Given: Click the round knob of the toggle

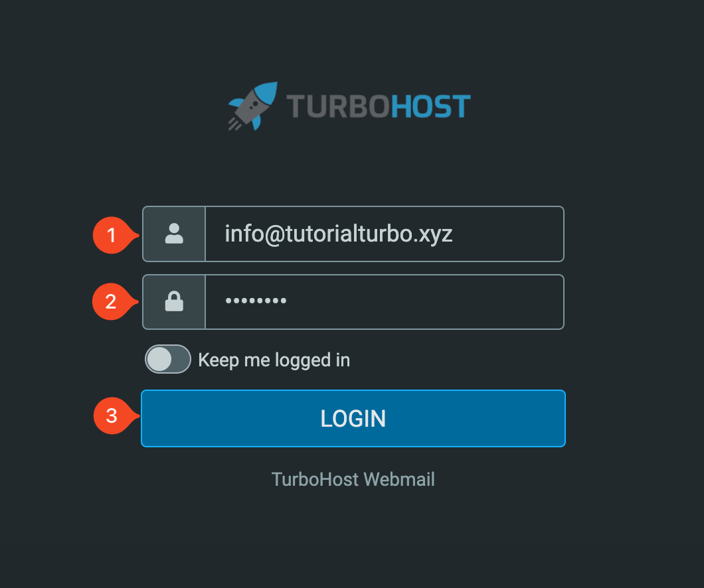Looking at the screenshot, I should [x=159, y=359].
